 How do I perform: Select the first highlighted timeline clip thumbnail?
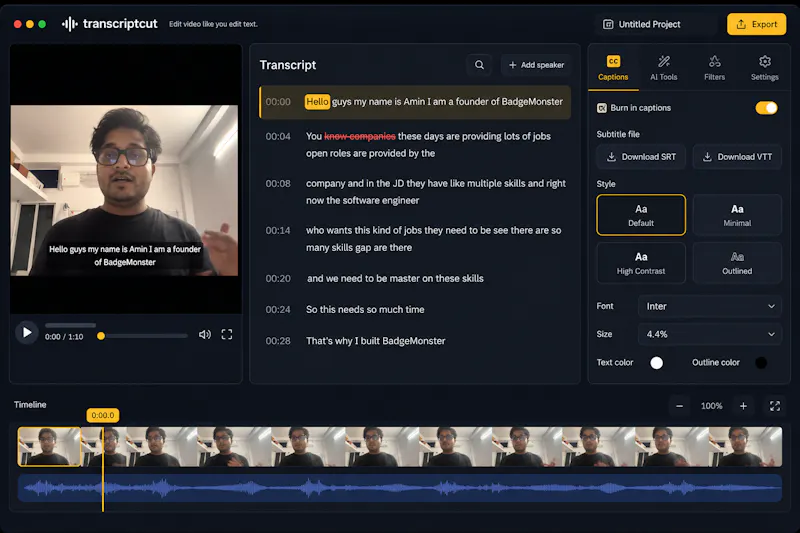(49, 447)
